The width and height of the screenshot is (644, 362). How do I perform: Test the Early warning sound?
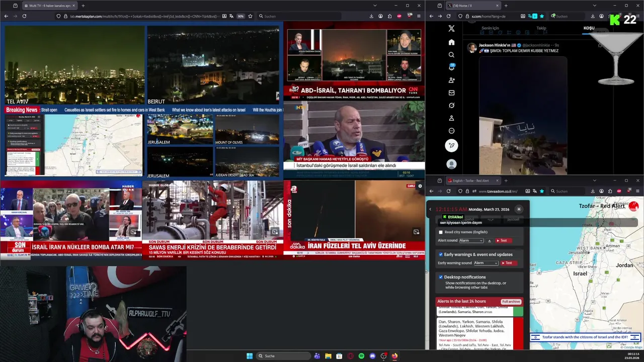point(509,263)
